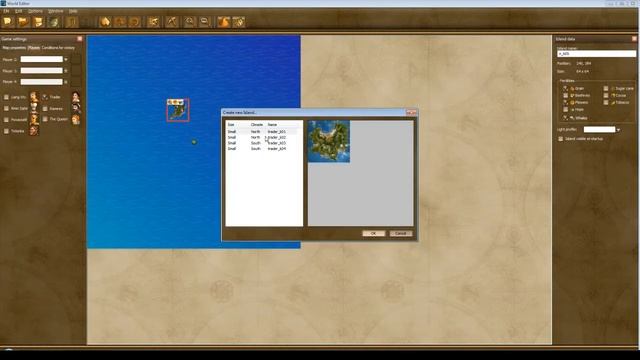The image size is (640, 360).
Task: Click the Liang Wu portrait icon
Action: click(x=34, y=97)
